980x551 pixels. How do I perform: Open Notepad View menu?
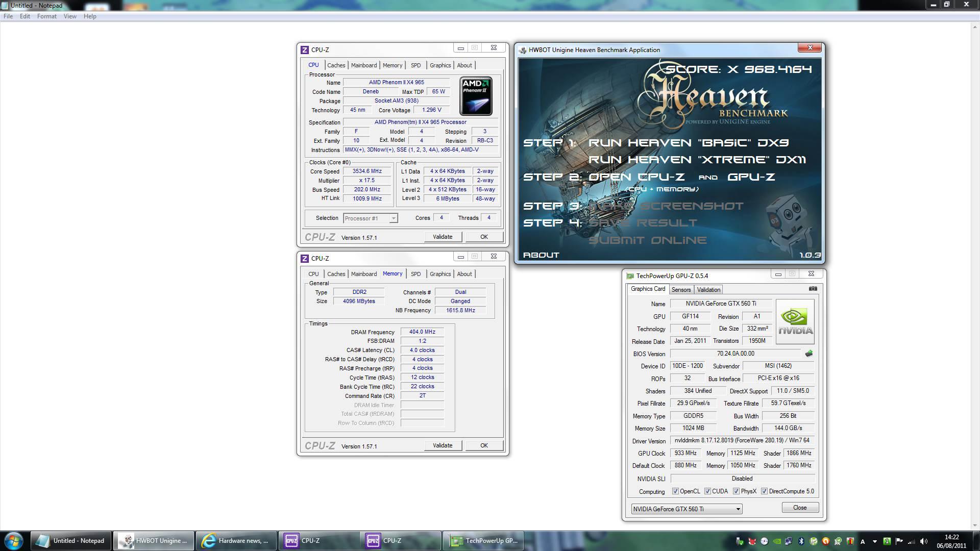point(70,16)
